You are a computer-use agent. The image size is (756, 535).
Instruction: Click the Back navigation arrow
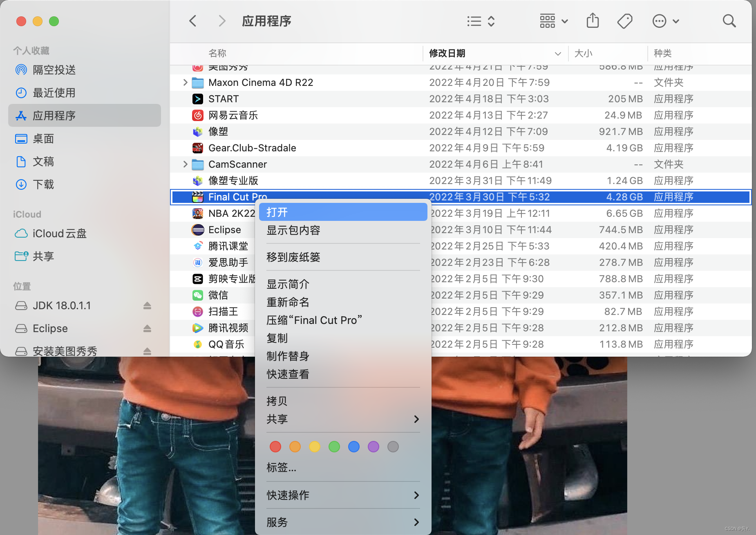pos(192,20)
